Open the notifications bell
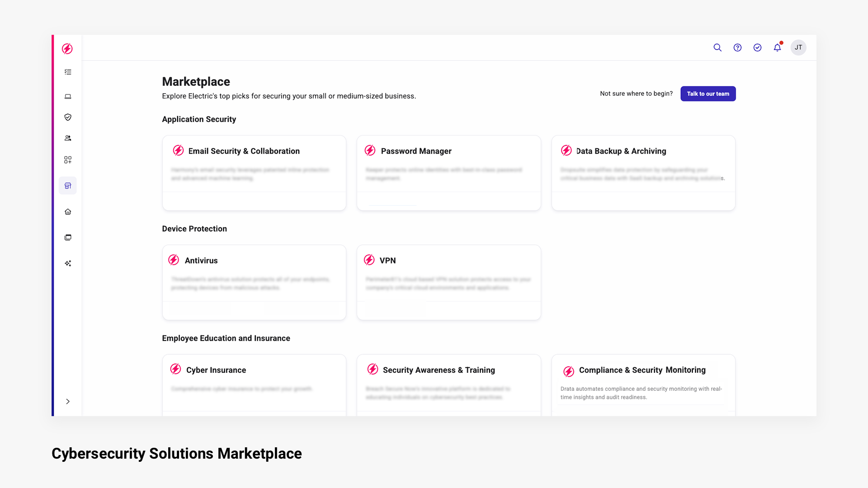This screenshot has width=868, height=488. [777, 47]
